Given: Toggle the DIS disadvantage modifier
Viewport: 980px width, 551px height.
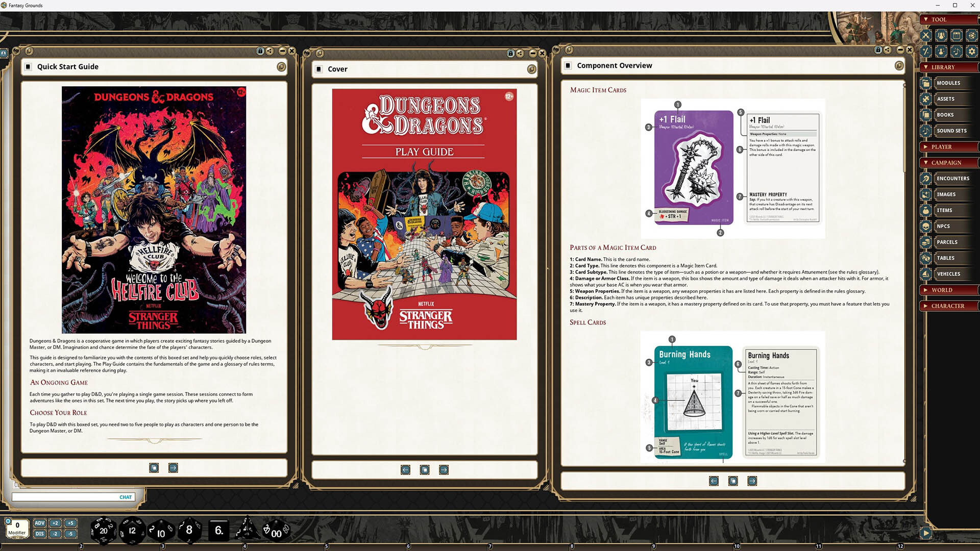Looking at the screenshot, I should tap(40, 534).
